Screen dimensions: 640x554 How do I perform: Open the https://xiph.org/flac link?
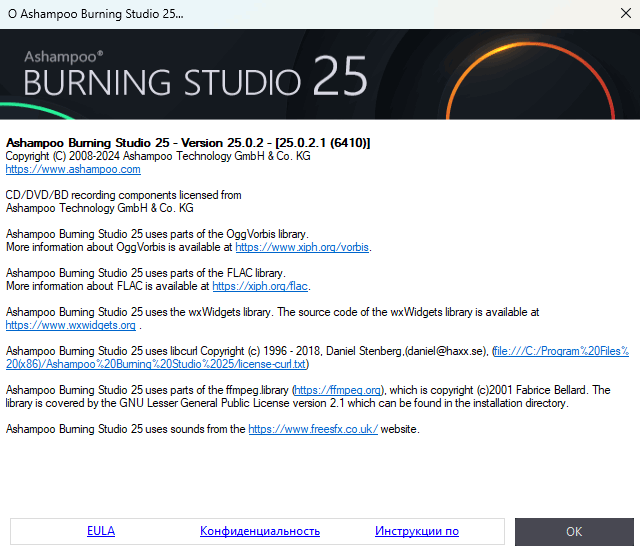pyautogui.click(x=260, y=286)
